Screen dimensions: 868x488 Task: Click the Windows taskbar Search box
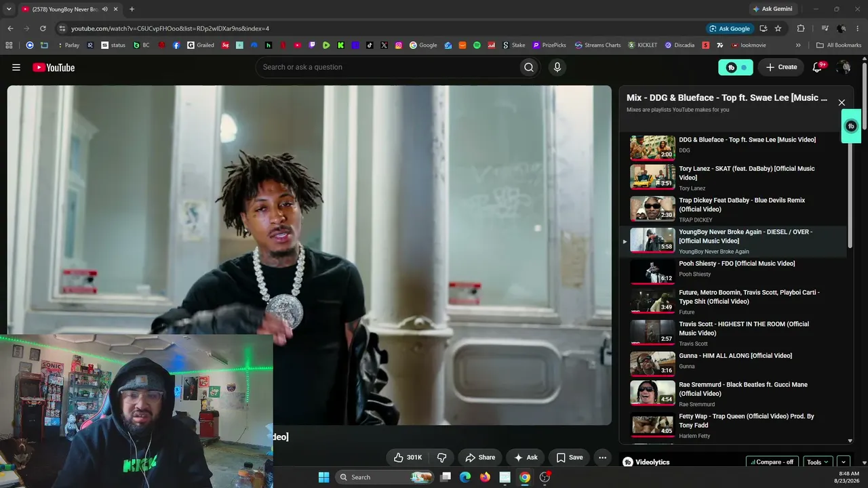click(385, 477)
